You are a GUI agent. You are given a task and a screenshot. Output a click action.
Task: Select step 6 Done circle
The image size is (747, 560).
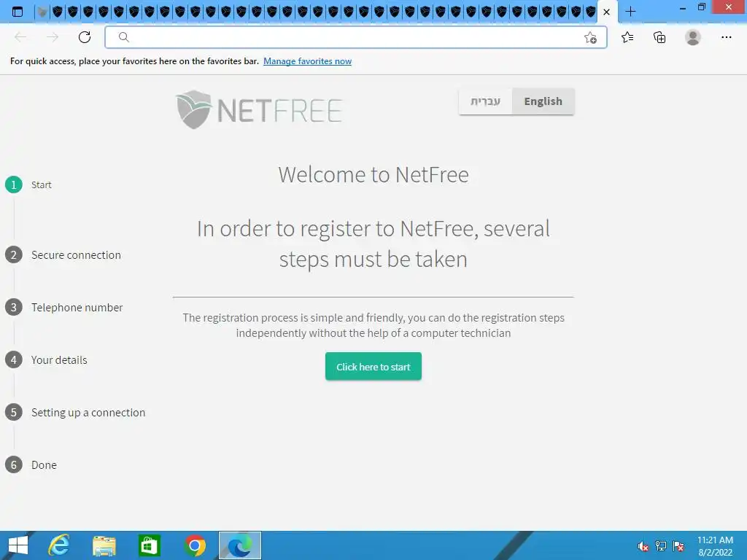14,464
